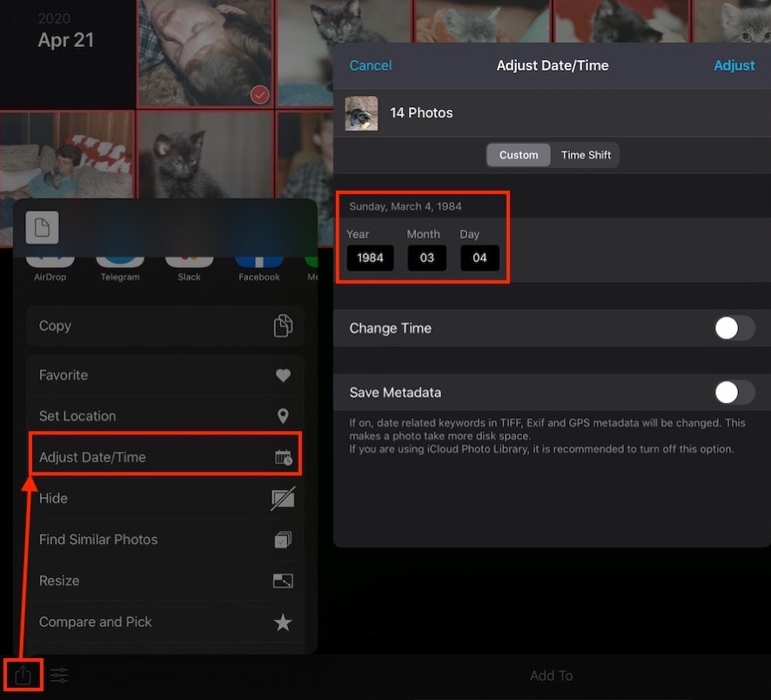The height and width of the screenshot is (700, 771).
Task: Open the Day picker showing 04
Action: (x=479, y=258)
